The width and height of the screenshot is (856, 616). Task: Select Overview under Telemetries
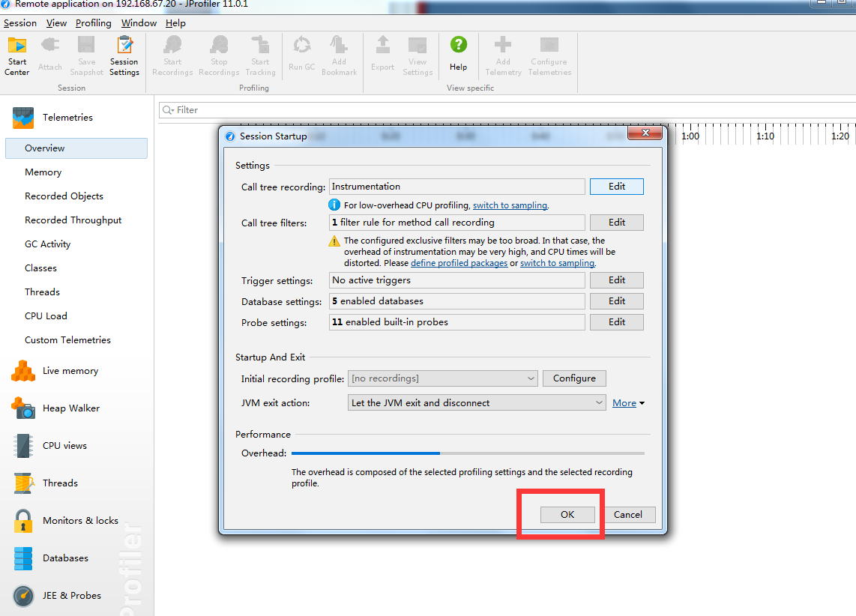click(x=76, y=148)
